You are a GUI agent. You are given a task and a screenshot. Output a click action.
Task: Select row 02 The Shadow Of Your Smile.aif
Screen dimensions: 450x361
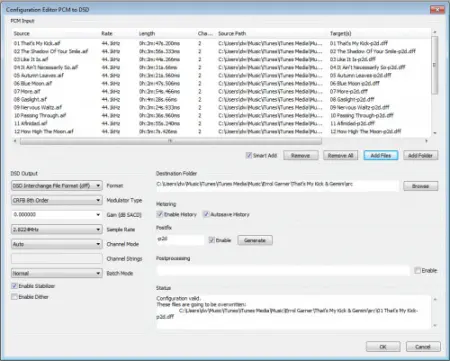pyautogui.click(x=221, y=51)
